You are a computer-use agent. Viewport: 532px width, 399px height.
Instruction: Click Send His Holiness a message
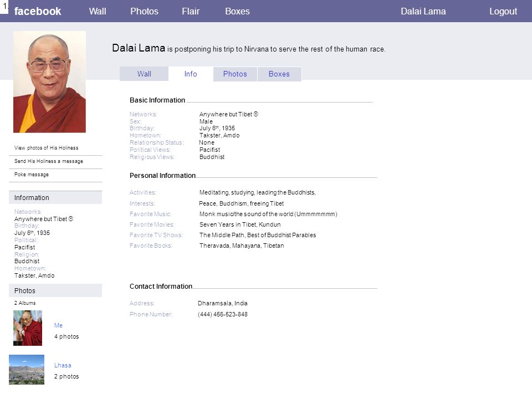tap(49, 161)
